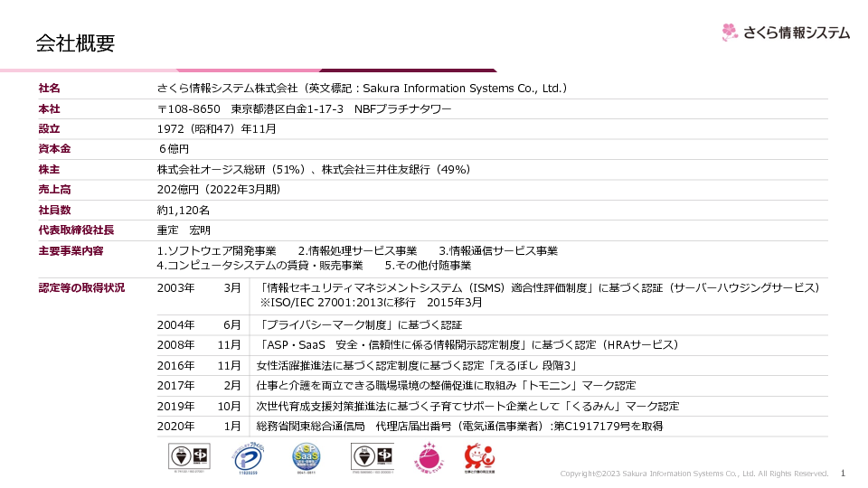The height and width of the screenshot is (488, 868).
Task: Click the 資本金 row label
Action: [55, 149]
